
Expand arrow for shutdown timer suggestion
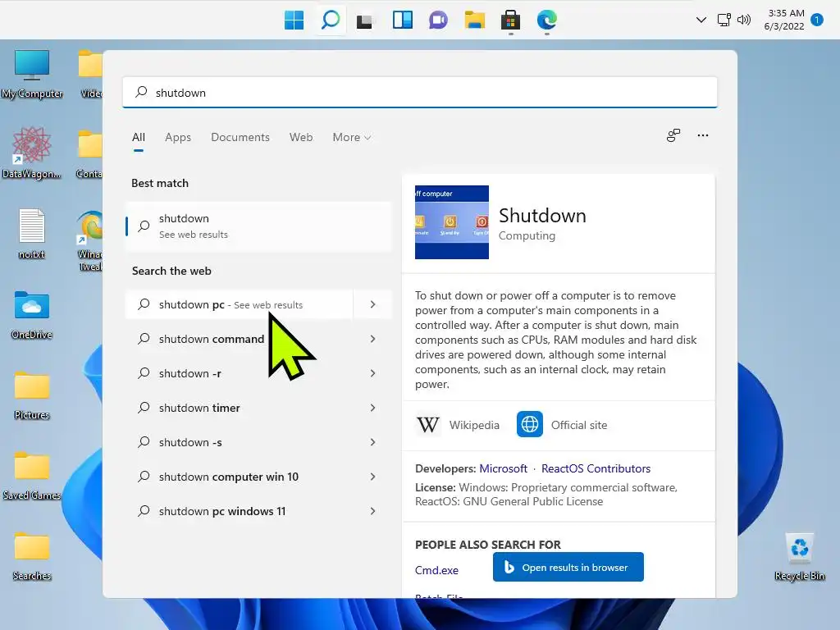[x=373, y=408]
